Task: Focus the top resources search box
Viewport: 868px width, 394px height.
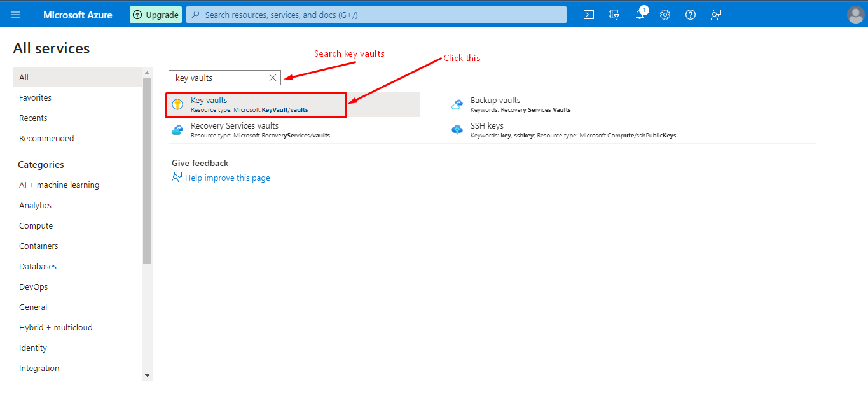Action: pyautogui.click(x=376, y=15)
